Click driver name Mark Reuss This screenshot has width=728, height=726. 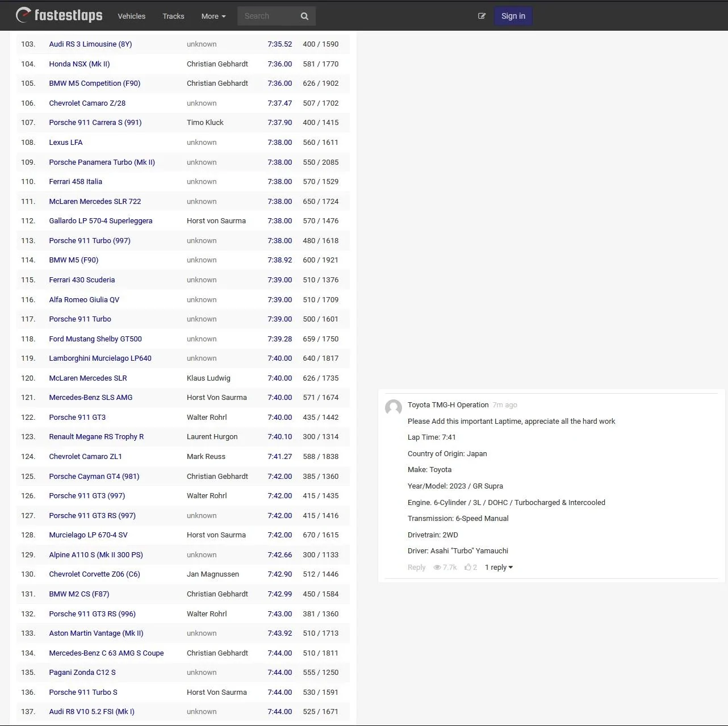[206, 457]
